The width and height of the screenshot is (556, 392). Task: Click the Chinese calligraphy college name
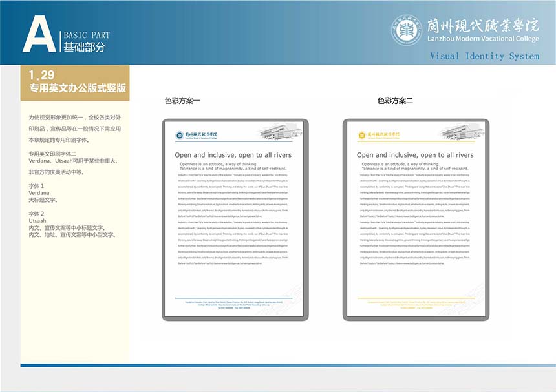point(482,25)
